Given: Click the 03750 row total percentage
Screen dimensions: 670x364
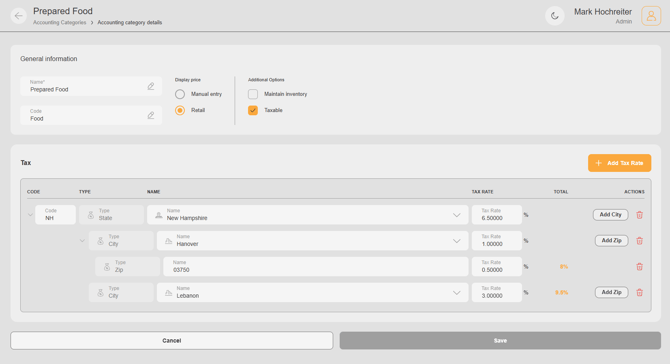Looking at the screenshot, I should [x=564, y=267].
